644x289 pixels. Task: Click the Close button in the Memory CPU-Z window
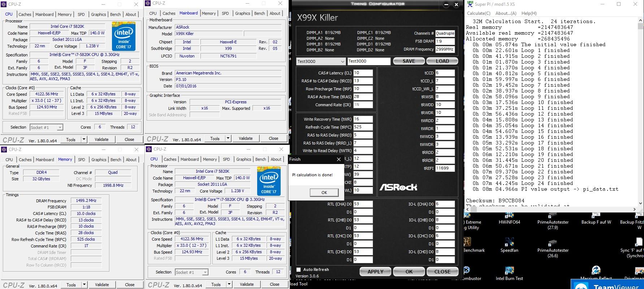130,285
